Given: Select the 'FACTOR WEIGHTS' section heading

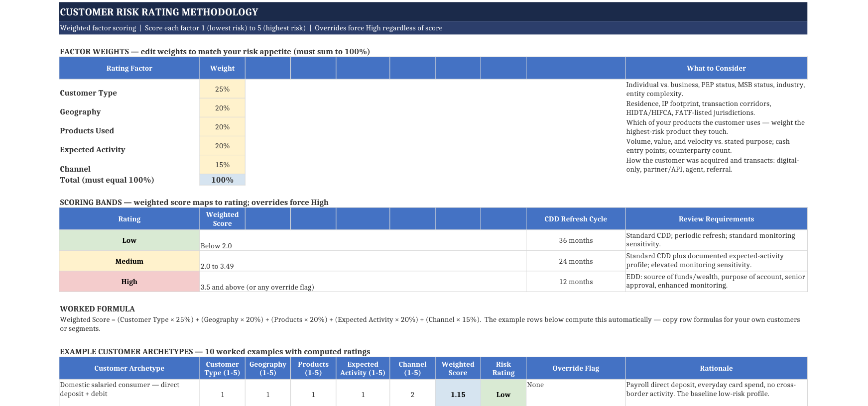Looking at the screenshot, I should coord(215,52).
